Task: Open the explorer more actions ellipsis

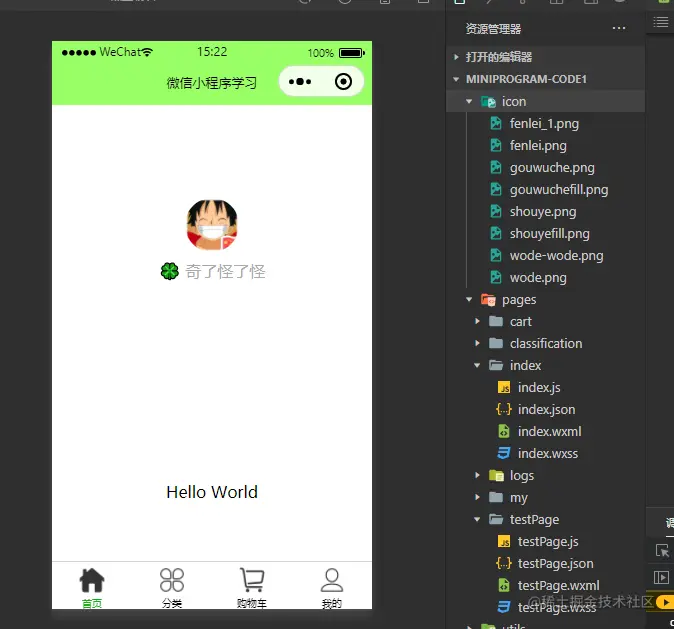Action: 619,28
